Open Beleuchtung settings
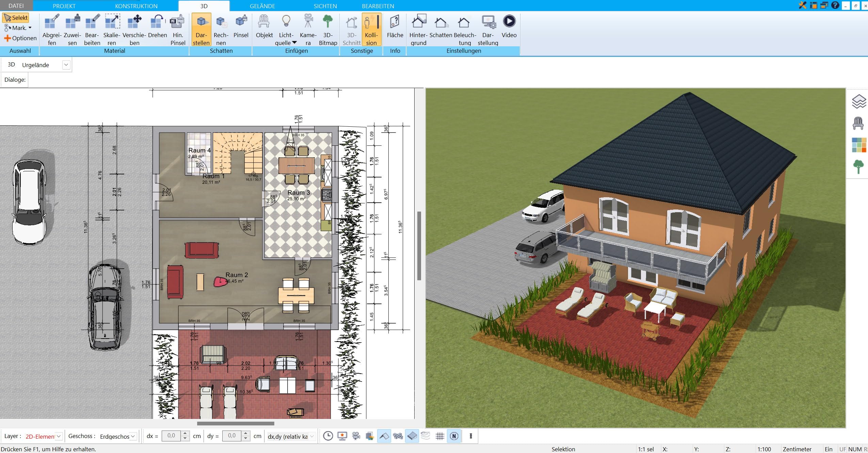 click(465, 30)
